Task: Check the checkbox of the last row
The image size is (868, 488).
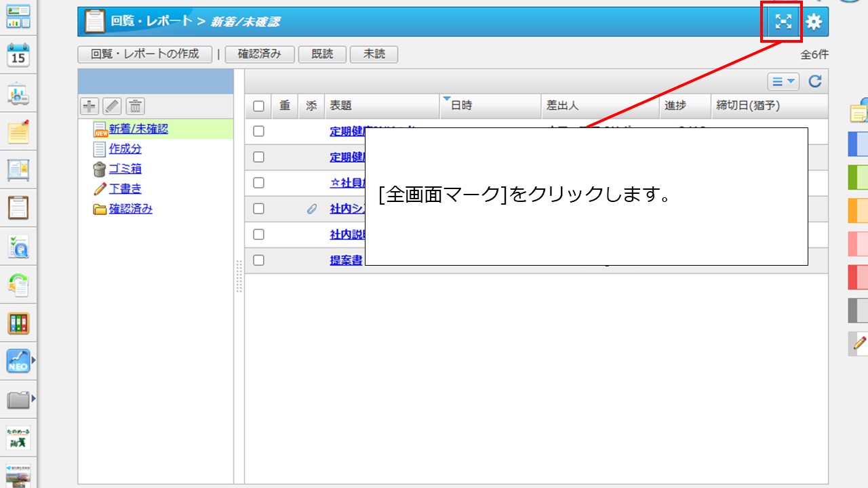Action: 258,260
